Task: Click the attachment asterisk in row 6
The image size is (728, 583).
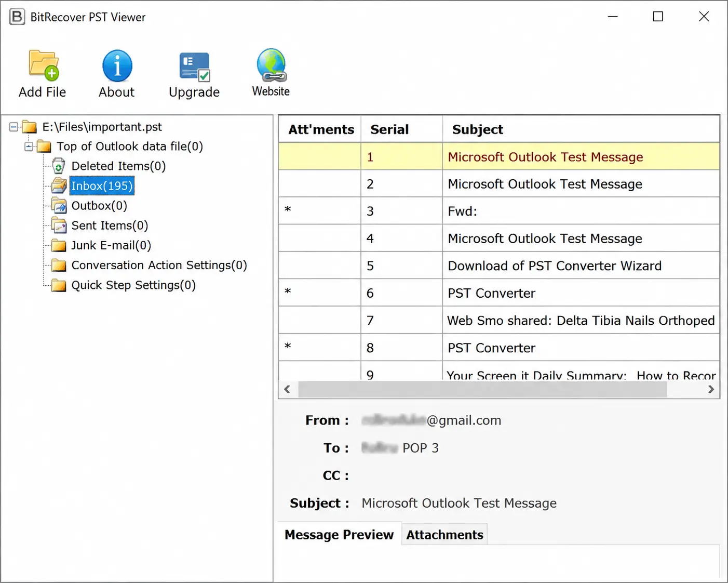Action: pos(288,291)
